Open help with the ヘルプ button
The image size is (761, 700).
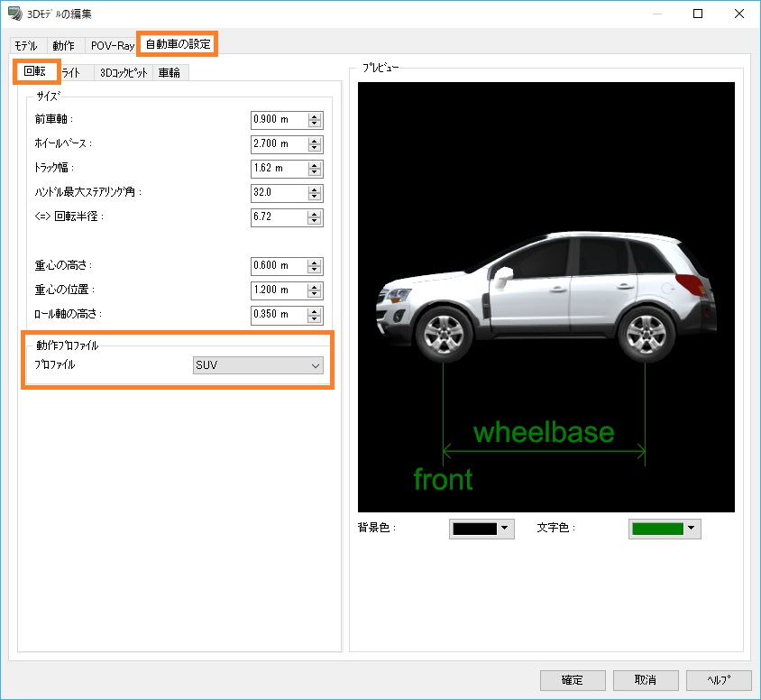[x=719, y=680]
